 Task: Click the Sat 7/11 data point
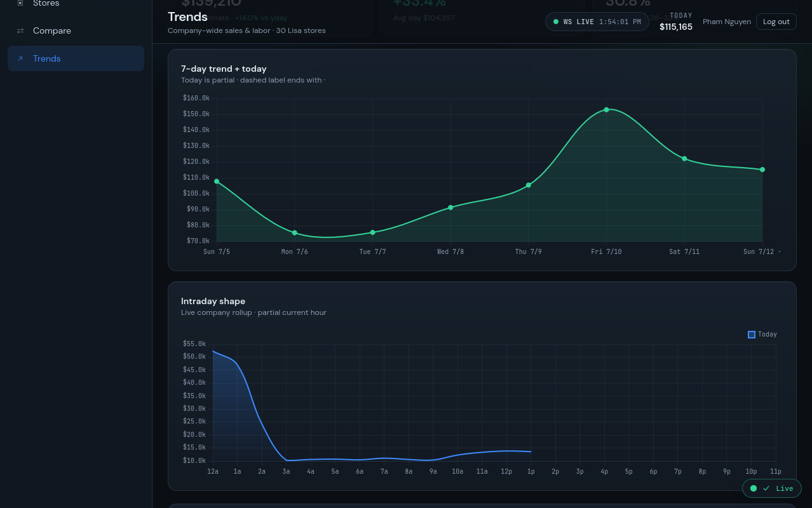pyautogui.click(x=684, y=159)
